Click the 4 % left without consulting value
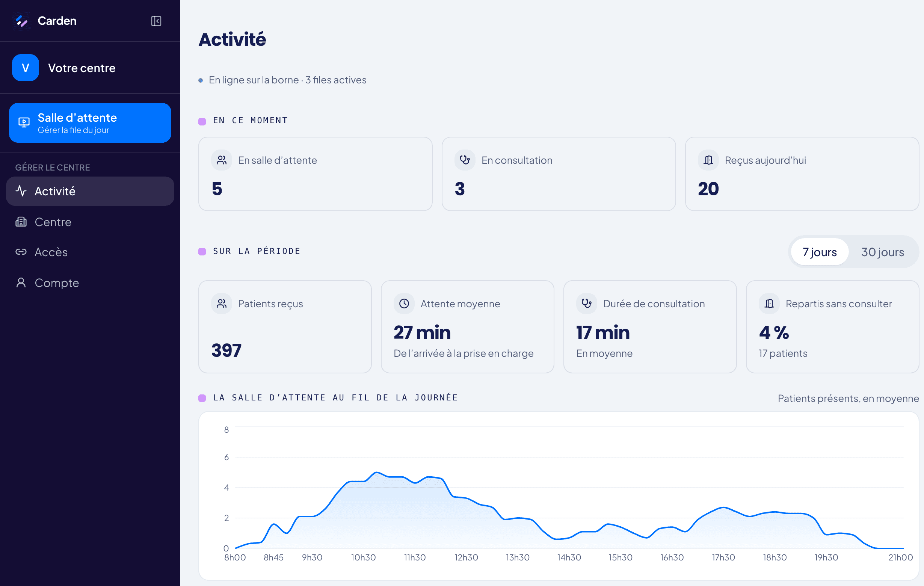Image resolution: width=924 pixels, height=586 pixels. click(x=774, y=332)
